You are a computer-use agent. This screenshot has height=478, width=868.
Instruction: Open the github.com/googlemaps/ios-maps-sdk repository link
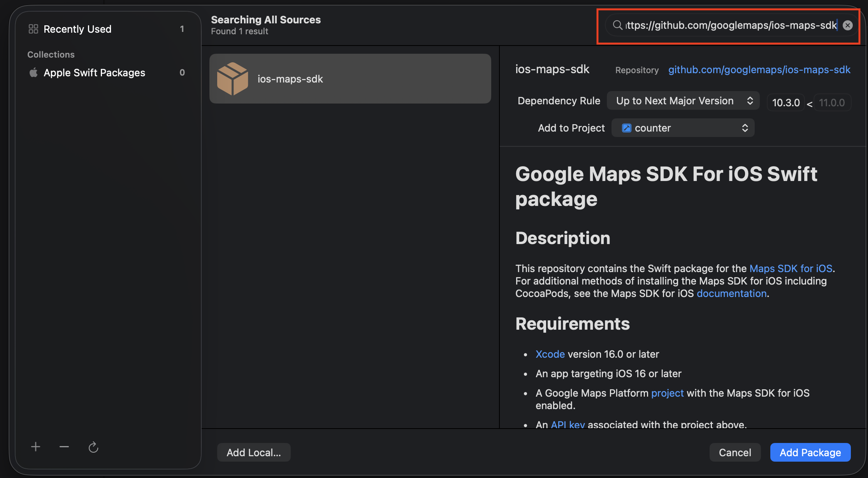[x=759, y=70]
